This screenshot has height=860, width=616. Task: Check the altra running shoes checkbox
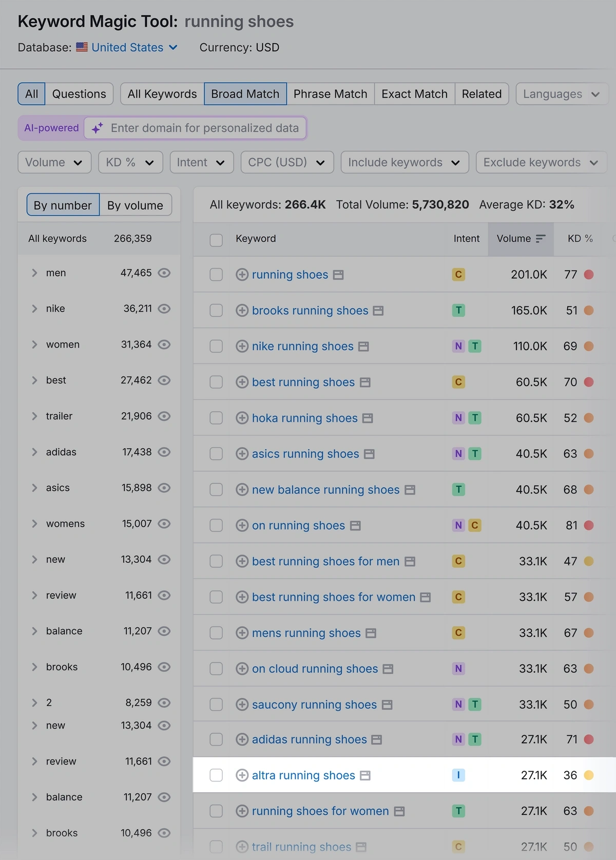216,775
